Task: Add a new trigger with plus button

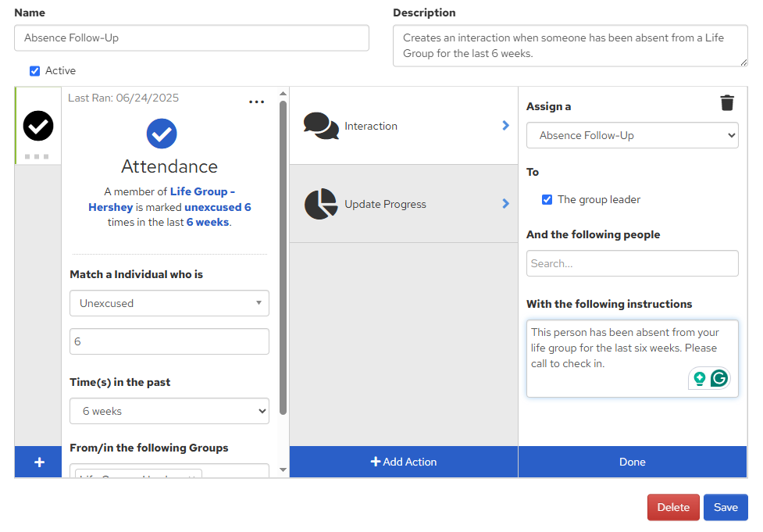Action: point(38,462)
